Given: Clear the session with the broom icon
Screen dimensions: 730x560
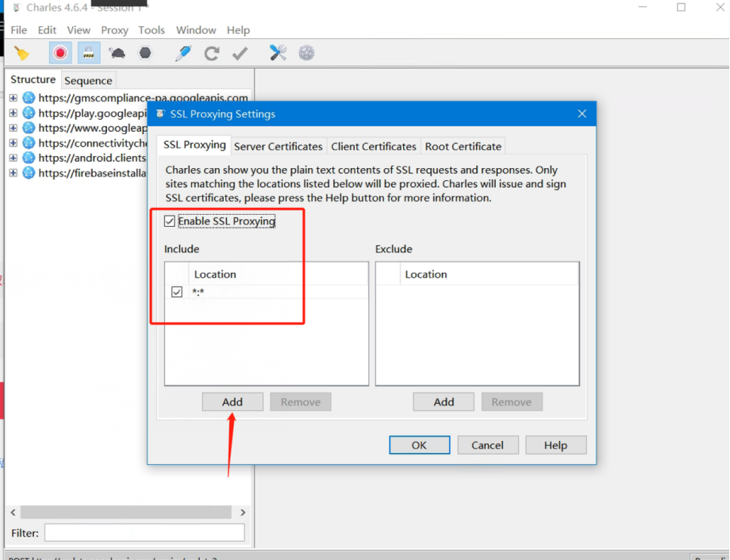Looking at the screenshot, I should [x=21, y=53].
